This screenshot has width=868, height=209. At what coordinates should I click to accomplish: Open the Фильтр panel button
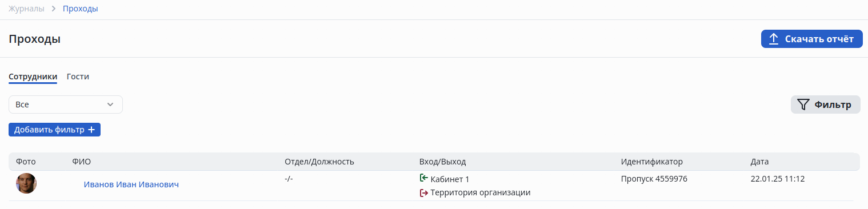point(825,104)
